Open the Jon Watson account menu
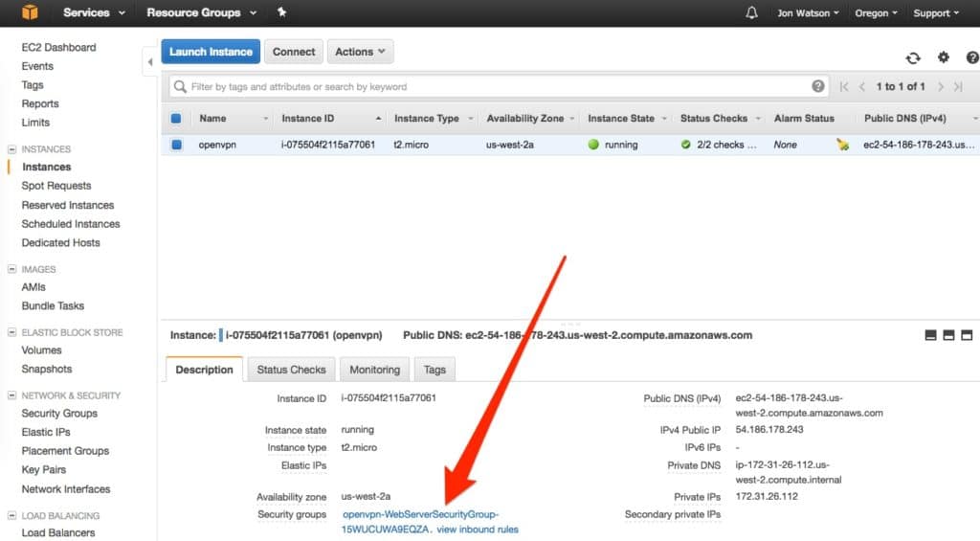 point(808,13)
